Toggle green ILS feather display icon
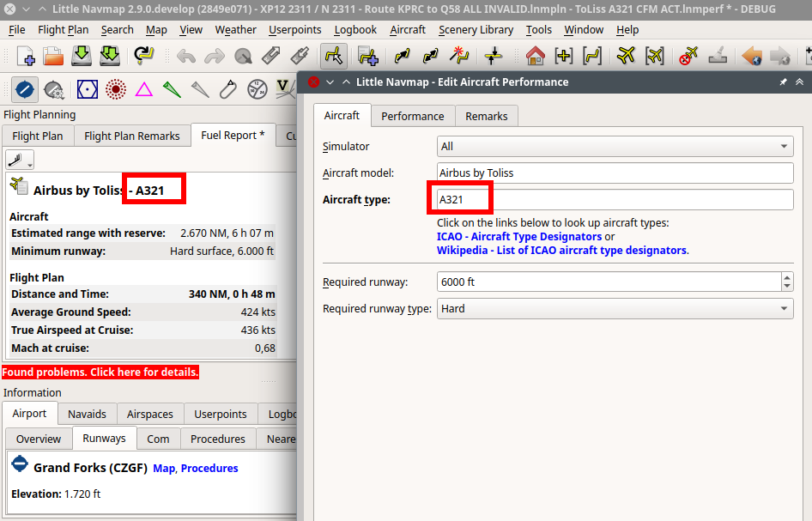The image size is (812, 521). [172, 89]
